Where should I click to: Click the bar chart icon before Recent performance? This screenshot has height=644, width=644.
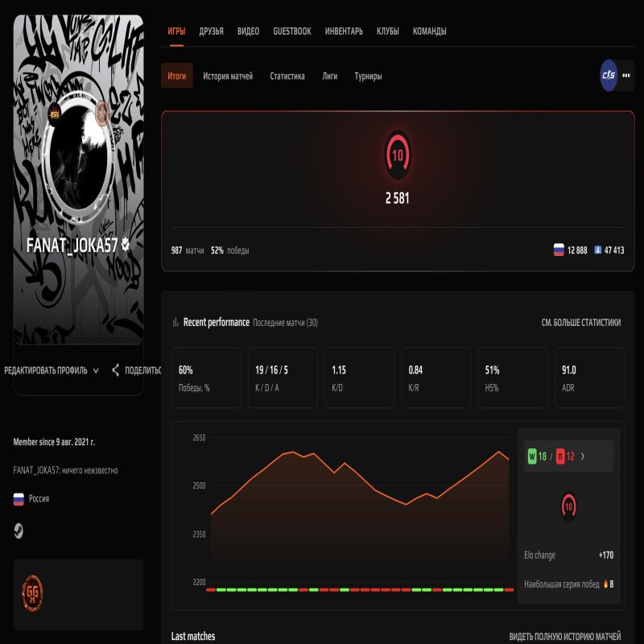pos(176,321)
